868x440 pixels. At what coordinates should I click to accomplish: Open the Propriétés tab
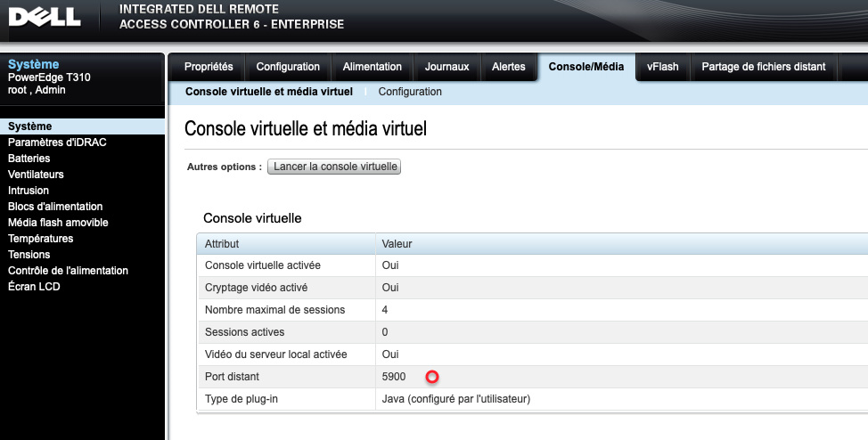click(209, 67)
